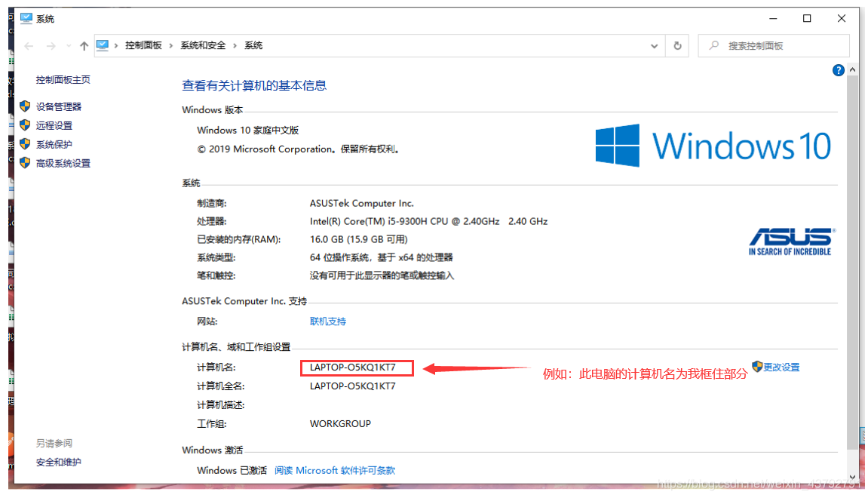Viewport: 868px width, 498px height.
Task: Click the ASUS logo image
Action: tap(790, 241)
